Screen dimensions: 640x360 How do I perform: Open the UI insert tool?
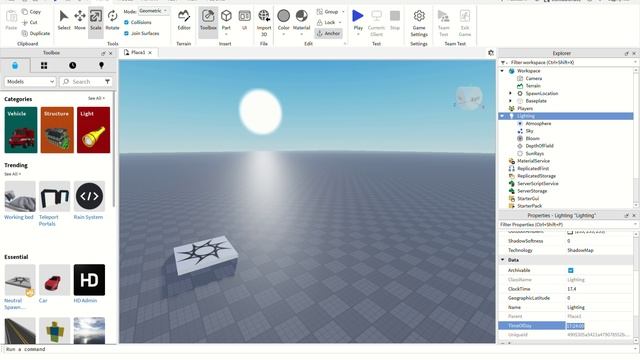click(x=244, y=20)
